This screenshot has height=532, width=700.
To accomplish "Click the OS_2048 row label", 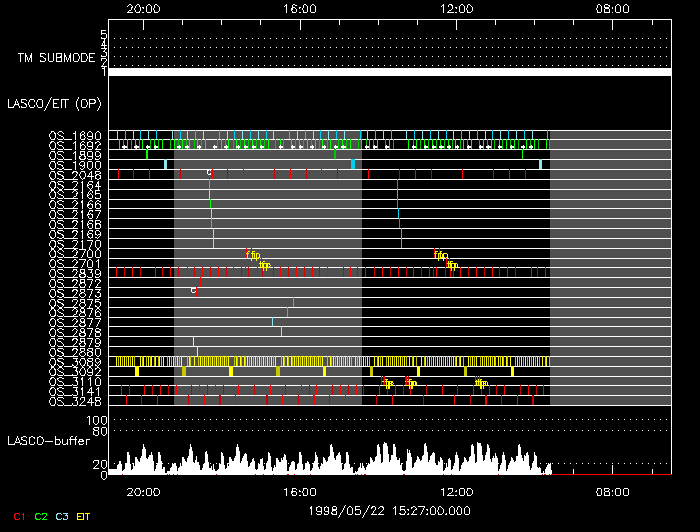I will pyautogui.click(x=75, y=175).
